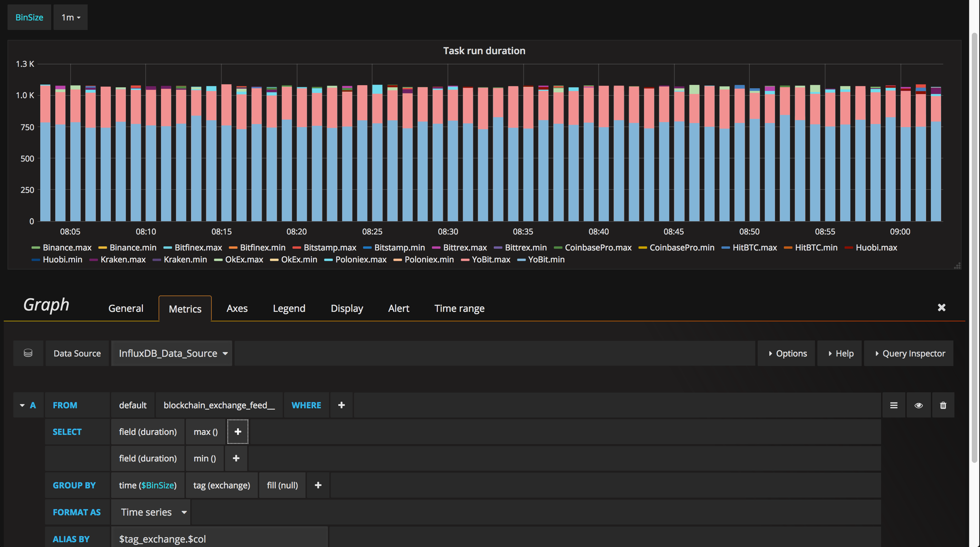Delete query A with the trash icon
This screenshot has height=547, width=980.
pos(943,405)
